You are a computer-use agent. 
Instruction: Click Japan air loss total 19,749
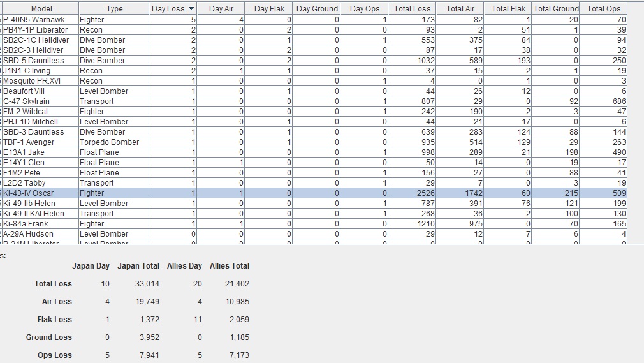click(147, 302)
